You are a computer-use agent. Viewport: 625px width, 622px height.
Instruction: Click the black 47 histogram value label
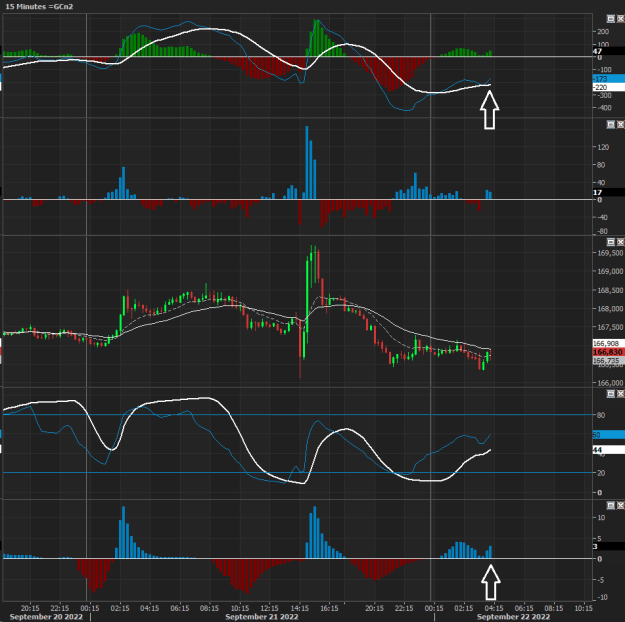tap(608, 51)
